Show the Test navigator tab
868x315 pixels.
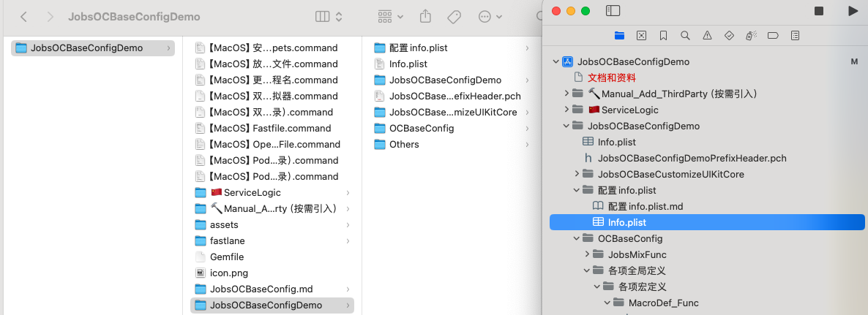tap(729, 35)
